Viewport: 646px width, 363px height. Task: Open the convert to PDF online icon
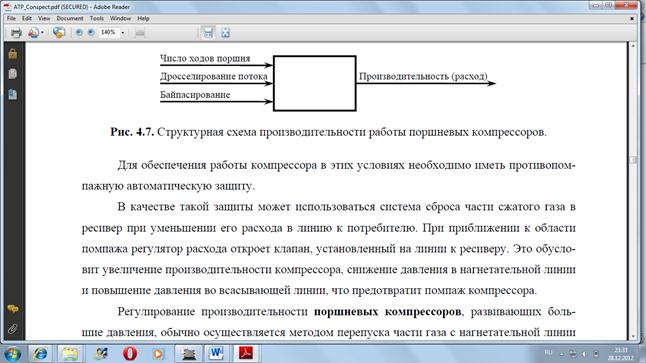(x=33, y=33)
